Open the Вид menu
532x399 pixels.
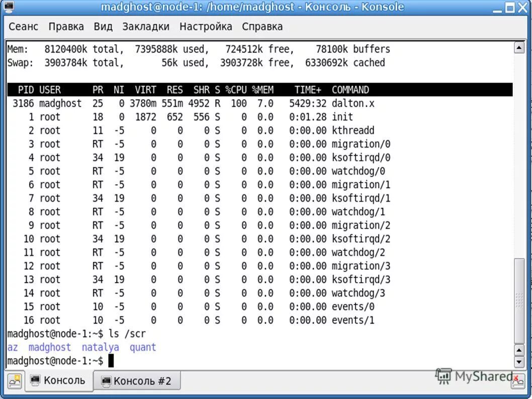pyautogui.click(x=103, y=26)
